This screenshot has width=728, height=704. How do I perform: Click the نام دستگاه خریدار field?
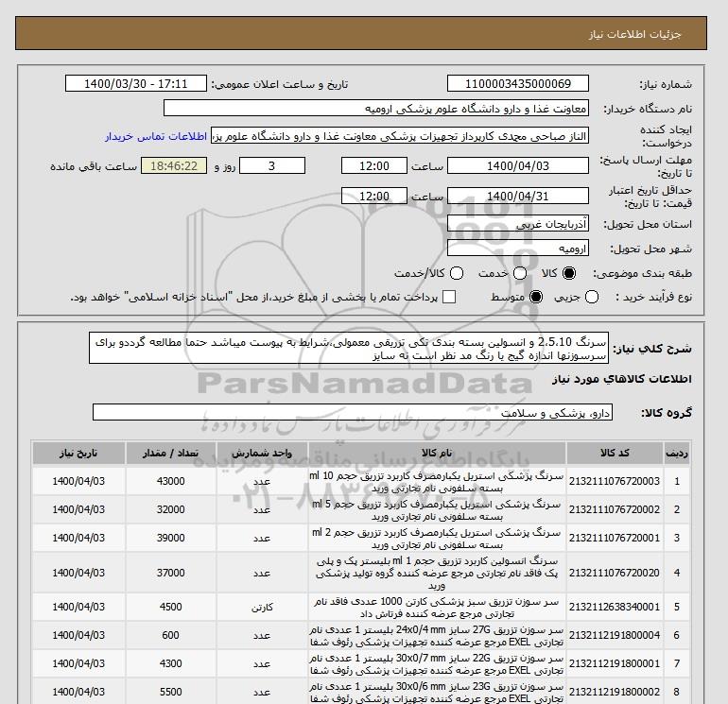pos(516,108)
